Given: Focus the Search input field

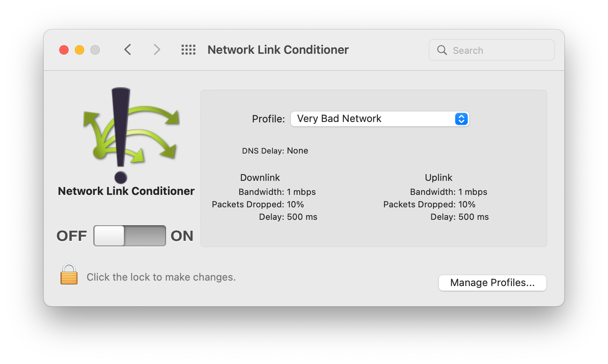Looking at the screenshot, I should [x=492, y=50].
